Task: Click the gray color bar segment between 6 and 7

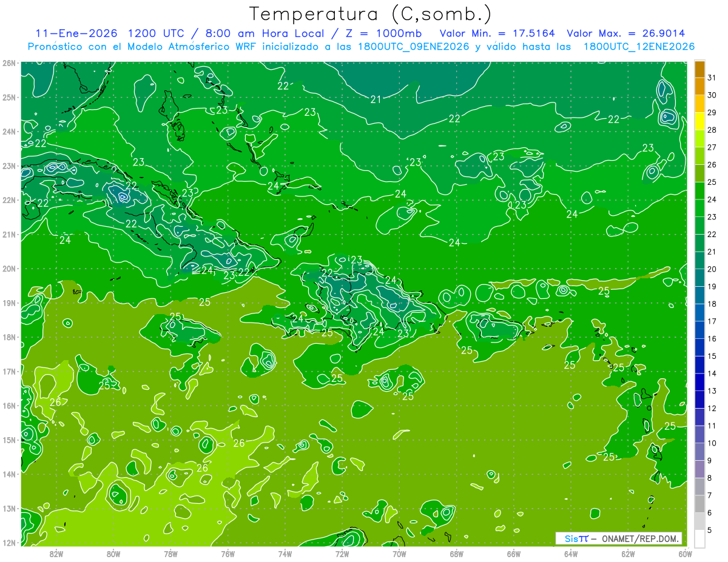Action: (699, 504)
